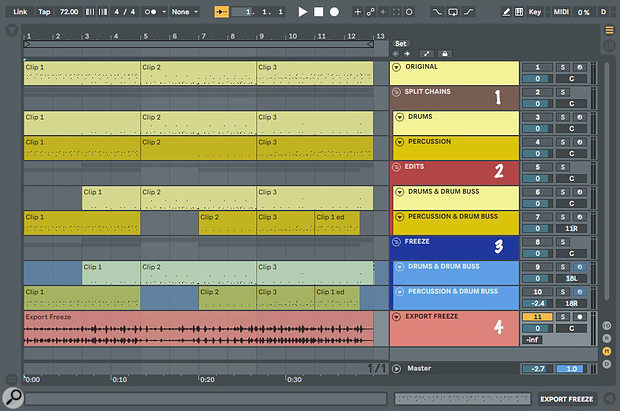Fold the EDITS group
This screenshot has height=411, width=620.
tap(396, 167)
